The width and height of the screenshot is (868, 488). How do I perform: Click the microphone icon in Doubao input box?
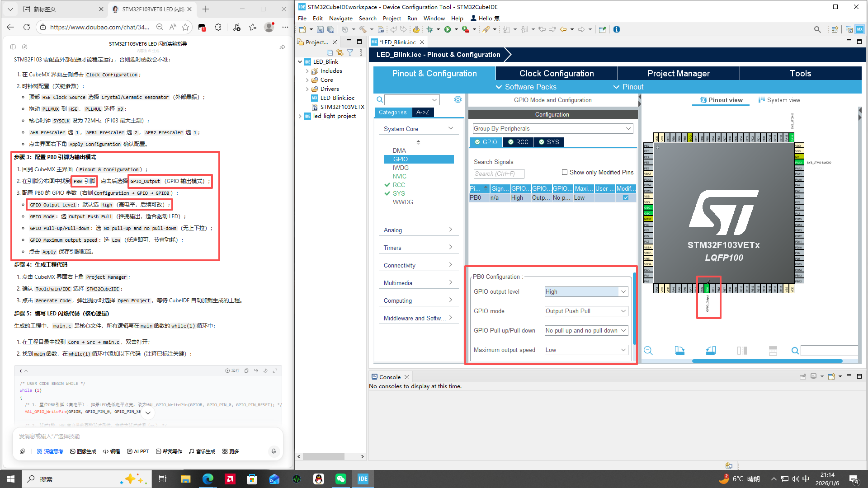(274, 451)
